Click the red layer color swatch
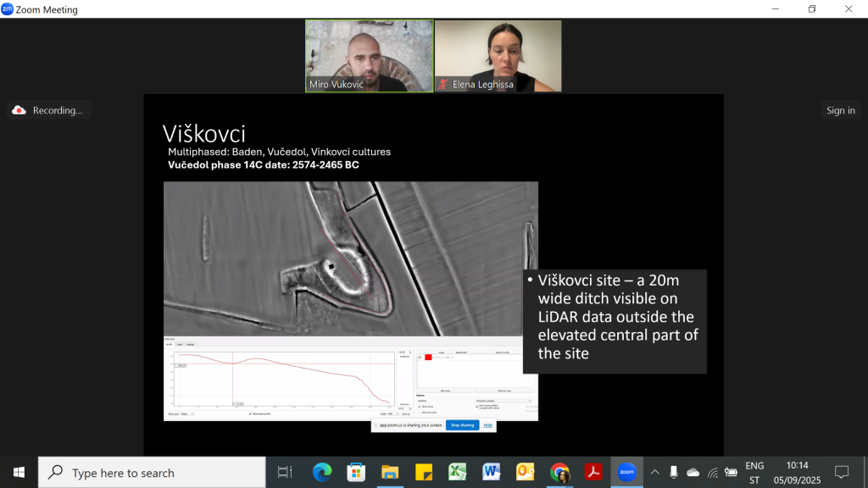Viewport: 868px width, 488px height. coord(428,358)
